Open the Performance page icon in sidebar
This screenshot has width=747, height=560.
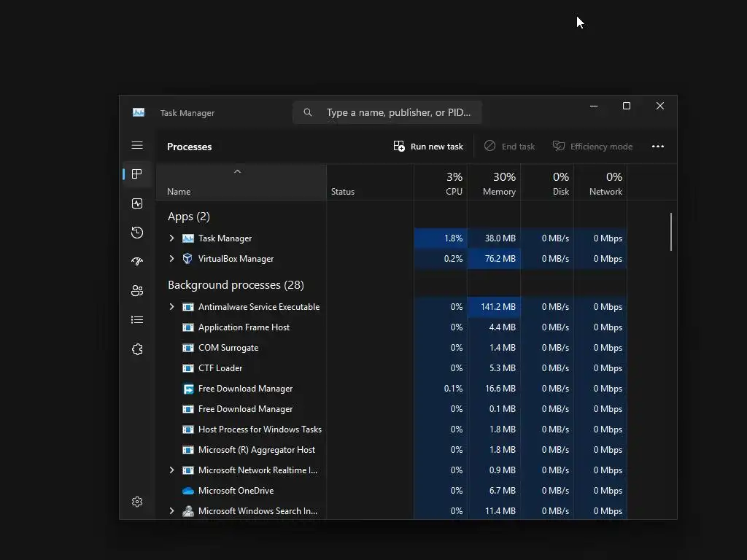coord(137,204)
